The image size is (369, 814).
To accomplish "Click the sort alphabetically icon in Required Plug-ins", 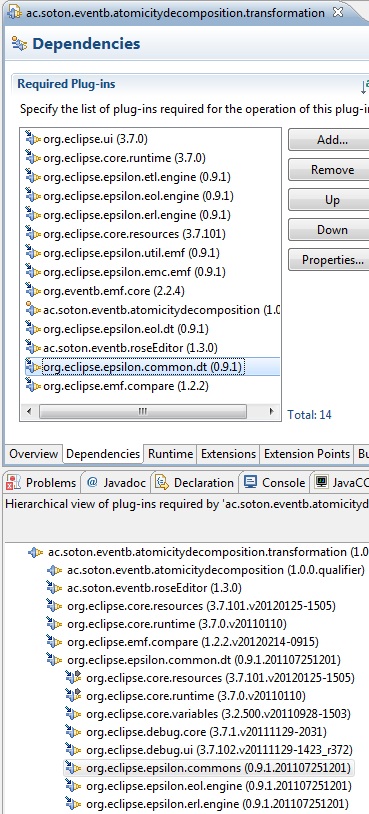I will (x=364, y=86).
